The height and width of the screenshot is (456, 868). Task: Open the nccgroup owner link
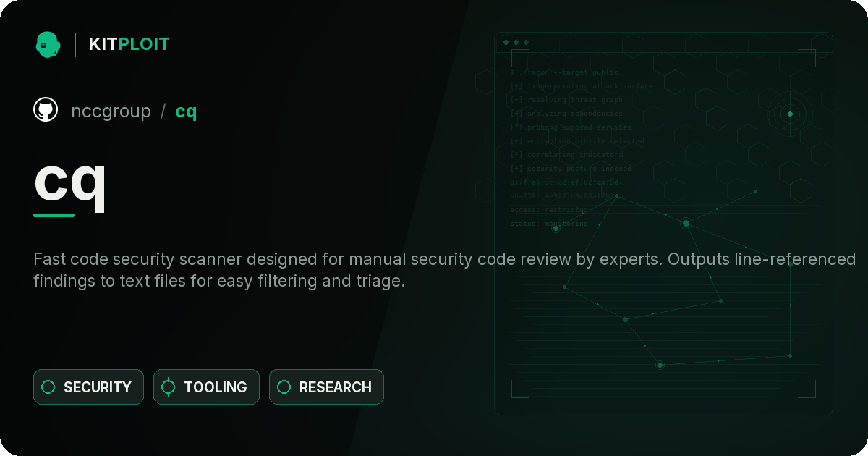tap(111, 111)
